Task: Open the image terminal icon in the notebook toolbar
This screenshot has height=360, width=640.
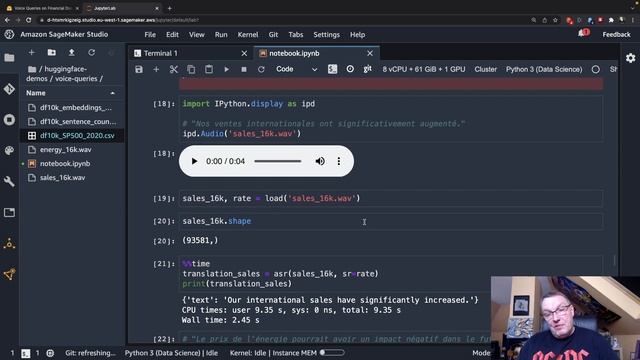Action: tap(333, 69)
